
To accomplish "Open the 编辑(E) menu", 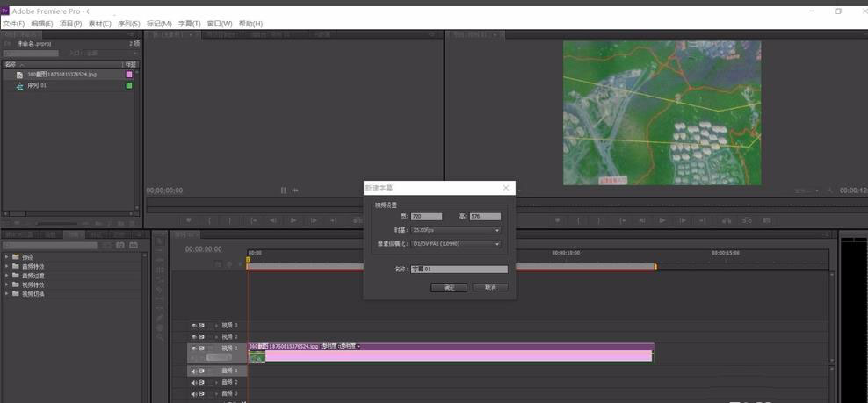I will [42, 24].
